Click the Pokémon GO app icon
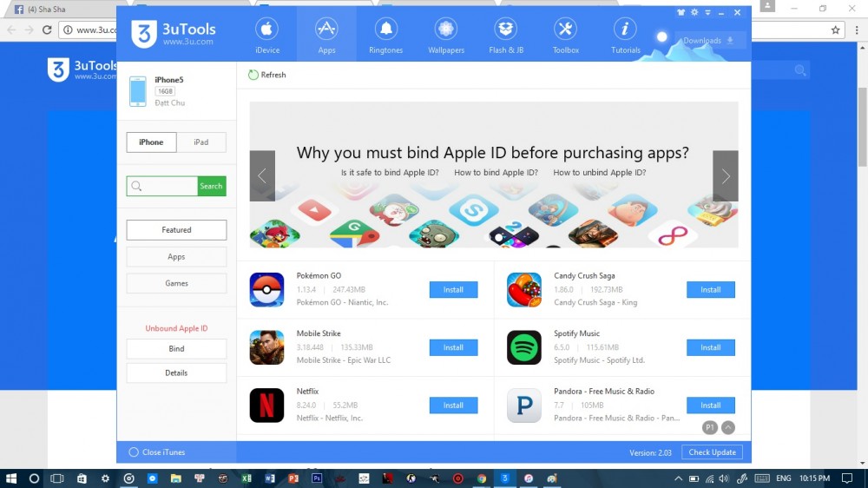Screen dimensions: 868x488 coord(266,290)
